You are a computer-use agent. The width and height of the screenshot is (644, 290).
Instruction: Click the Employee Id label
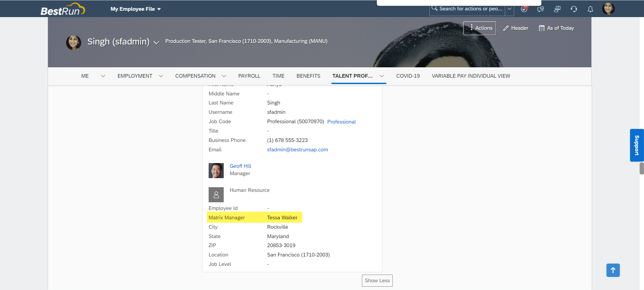tap(223, 208)
